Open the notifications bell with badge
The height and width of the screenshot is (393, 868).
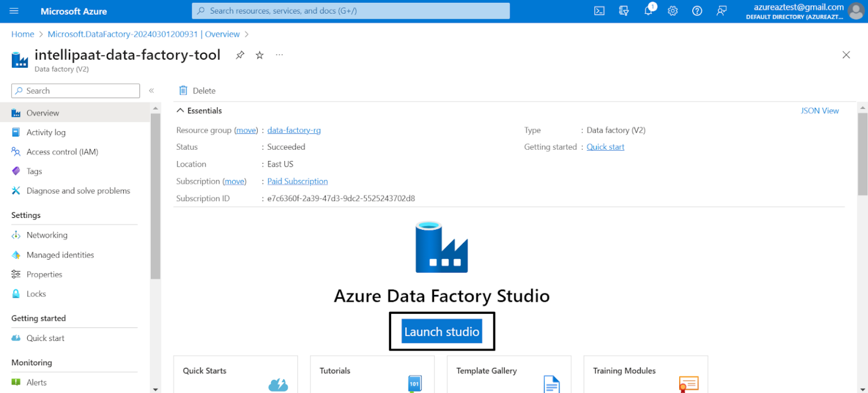coord(648,10)
